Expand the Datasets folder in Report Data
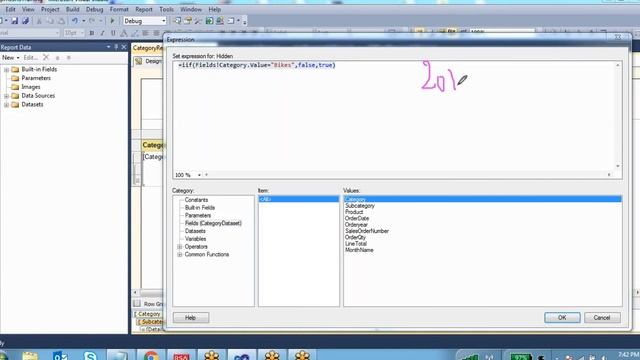 (6, 104)
